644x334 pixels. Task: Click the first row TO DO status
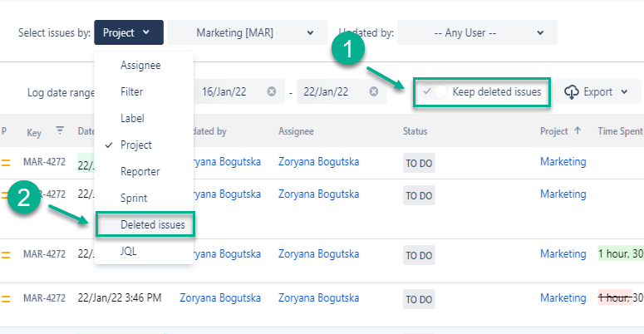[x=418, y=162]
